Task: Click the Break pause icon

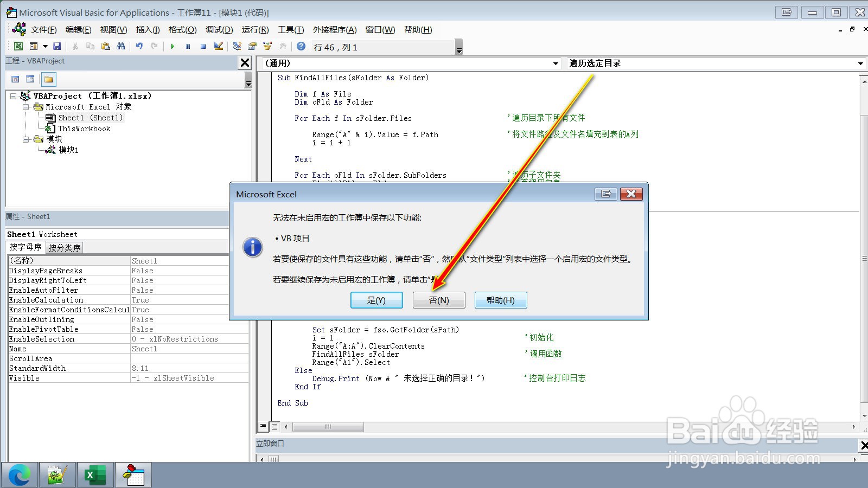Action: click(188, 47)
